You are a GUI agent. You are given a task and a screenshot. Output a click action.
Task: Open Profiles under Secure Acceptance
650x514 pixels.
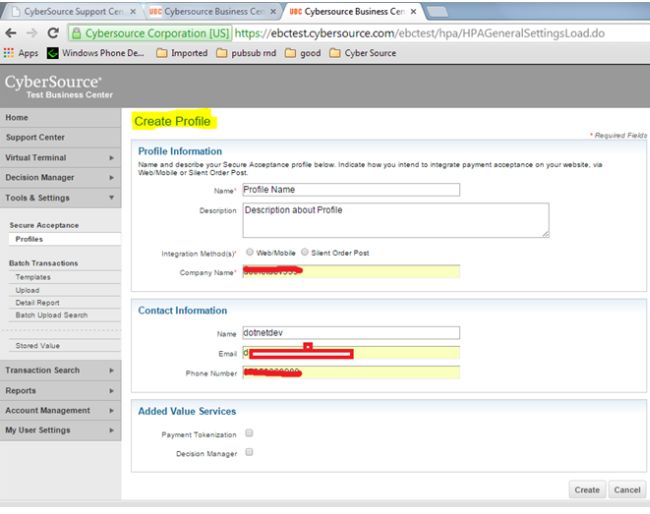point(65,239)
